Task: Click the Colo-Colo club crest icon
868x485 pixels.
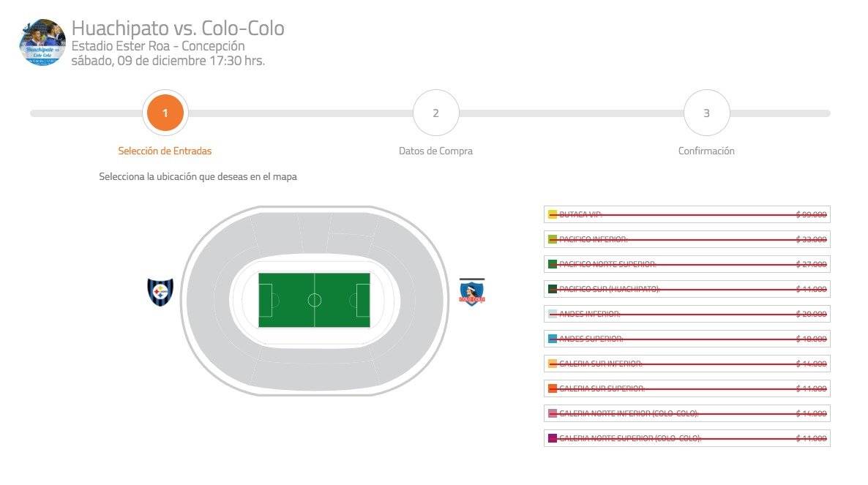Action: point(471,293)
